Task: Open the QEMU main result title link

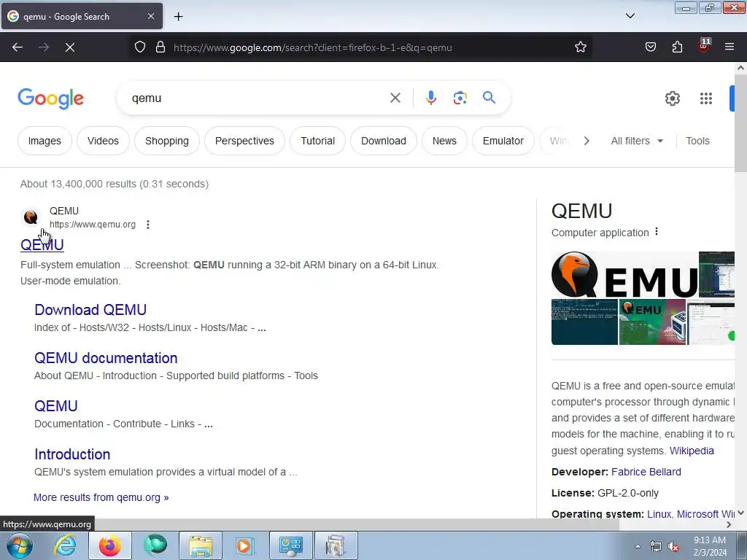Action: click(x=42, y=245)
